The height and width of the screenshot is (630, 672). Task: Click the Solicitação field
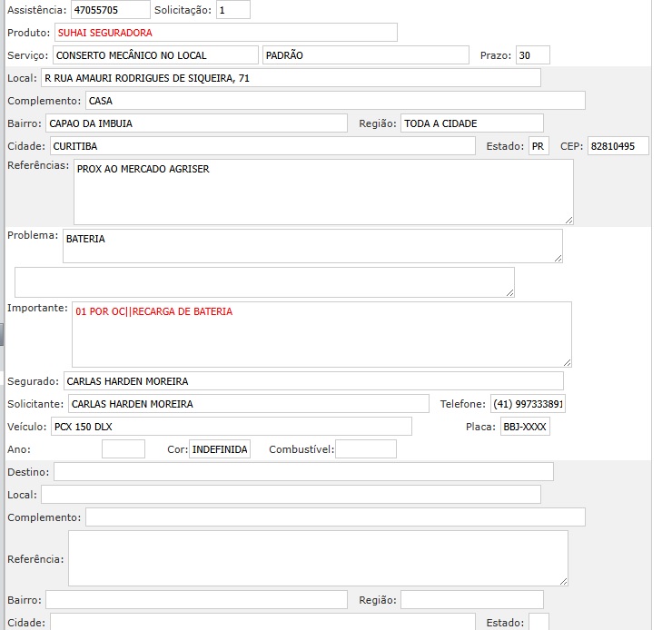point(233,10)
